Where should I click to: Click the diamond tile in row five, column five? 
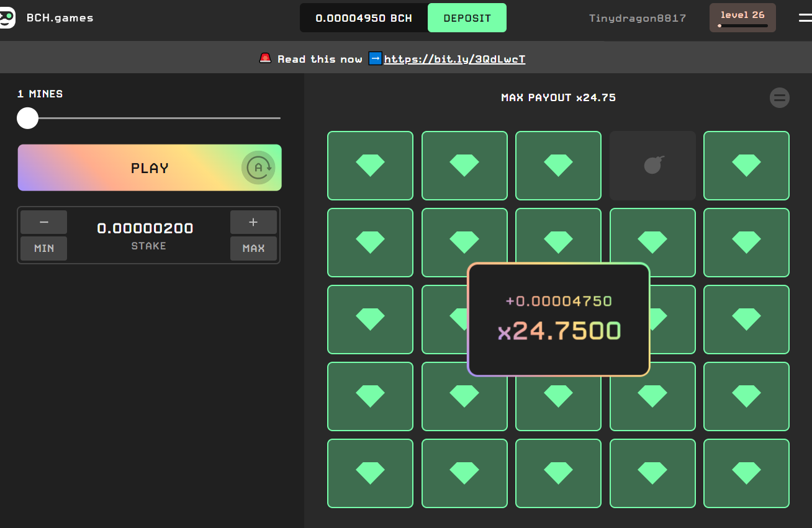point(746,473)
